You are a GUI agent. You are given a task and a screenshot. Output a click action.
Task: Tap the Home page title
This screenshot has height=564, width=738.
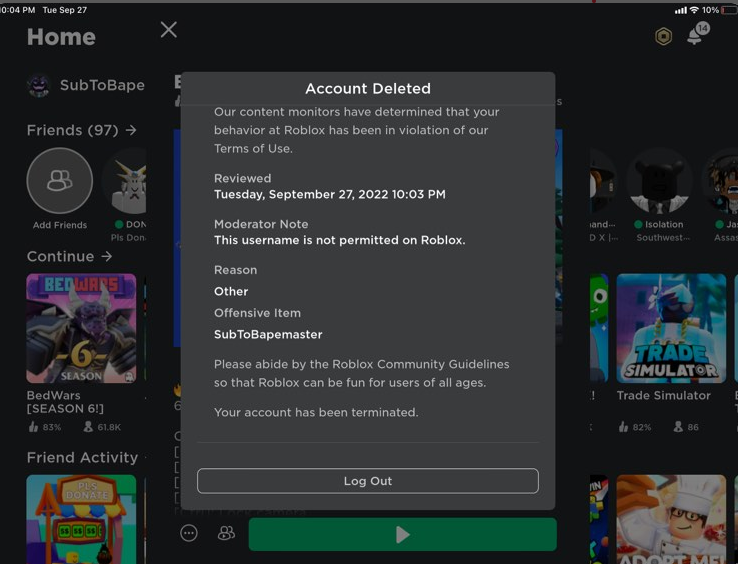[61, 37]
